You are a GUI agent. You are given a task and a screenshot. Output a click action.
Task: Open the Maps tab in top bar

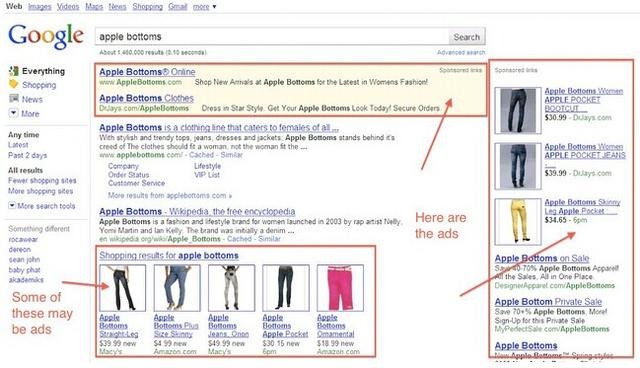(x=94, y=7)
